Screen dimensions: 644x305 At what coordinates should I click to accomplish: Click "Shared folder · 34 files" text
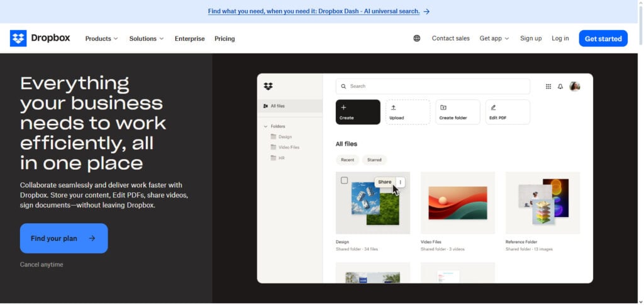pos(357,249)
